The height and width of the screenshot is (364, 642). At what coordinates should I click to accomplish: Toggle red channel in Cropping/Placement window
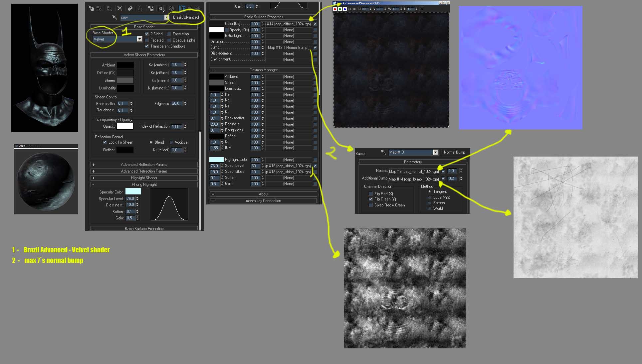pyautogui.click(x=335, y=9)
